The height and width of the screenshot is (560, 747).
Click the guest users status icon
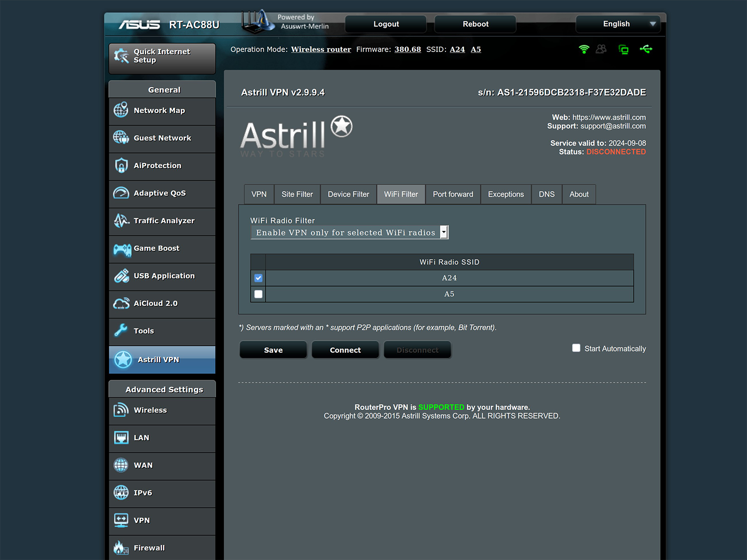pos(601,49)
